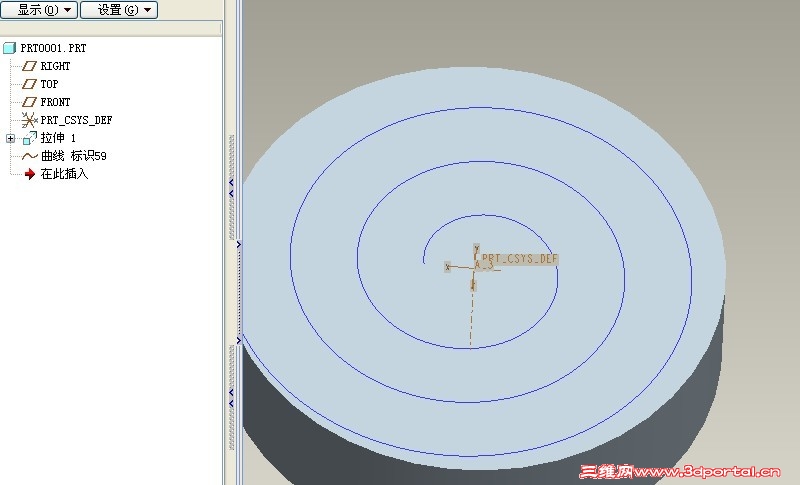Screen dimensions: 800x485
Task: Click the coordinate system icon in tree
Action: click(29, 120)
